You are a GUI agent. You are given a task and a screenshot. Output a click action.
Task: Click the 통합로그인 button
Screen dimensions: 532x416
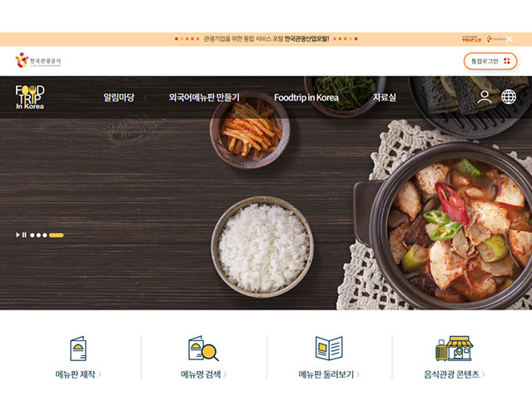click(490, 61)
